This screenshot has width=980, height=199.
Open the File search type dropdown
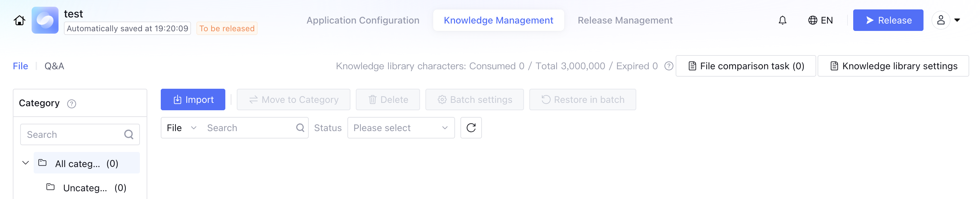tap(182, 128)
